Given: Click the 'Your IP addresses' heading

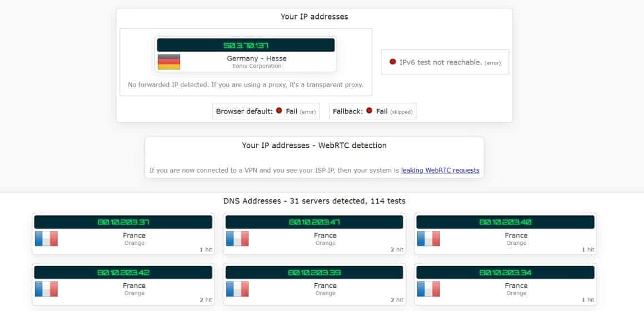Looking at the screenshot, I should 314,17.
